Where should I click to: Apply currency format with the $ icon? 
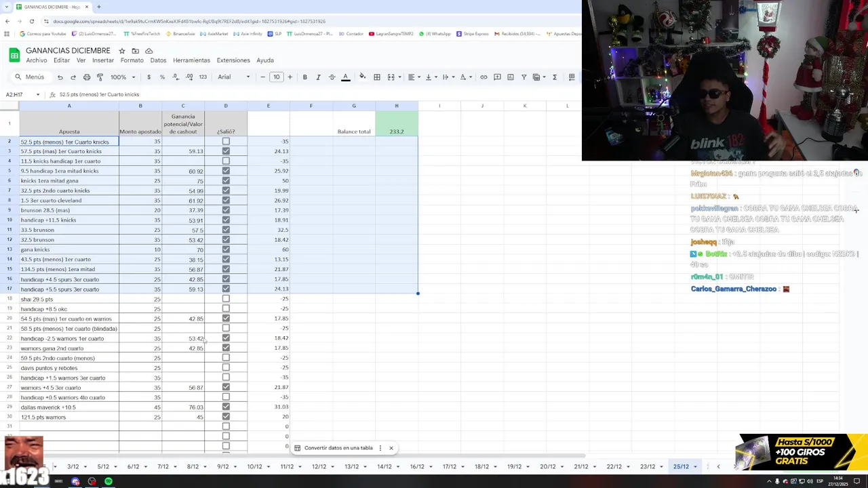tap(149, 77)
